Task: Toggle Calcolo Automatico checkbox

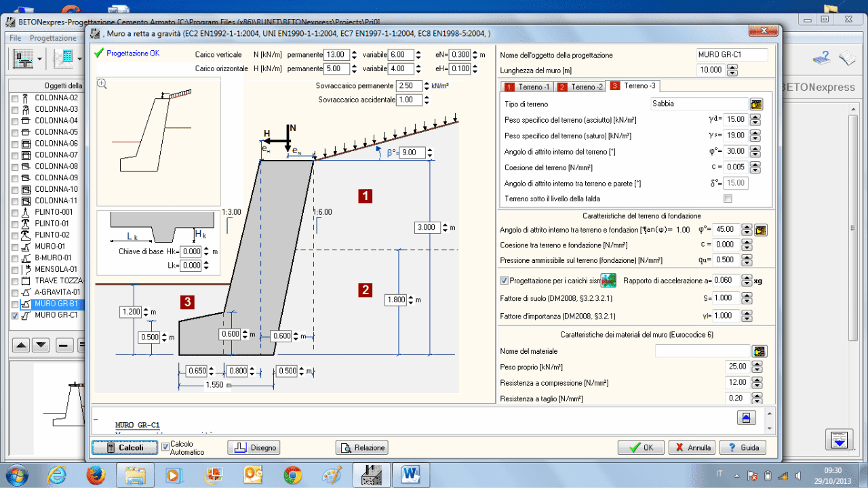Action: [165, 447]
